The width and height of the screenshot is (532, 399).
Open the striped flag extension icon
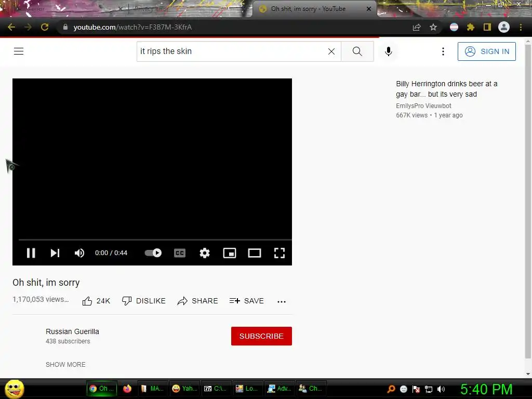[454, 27]
